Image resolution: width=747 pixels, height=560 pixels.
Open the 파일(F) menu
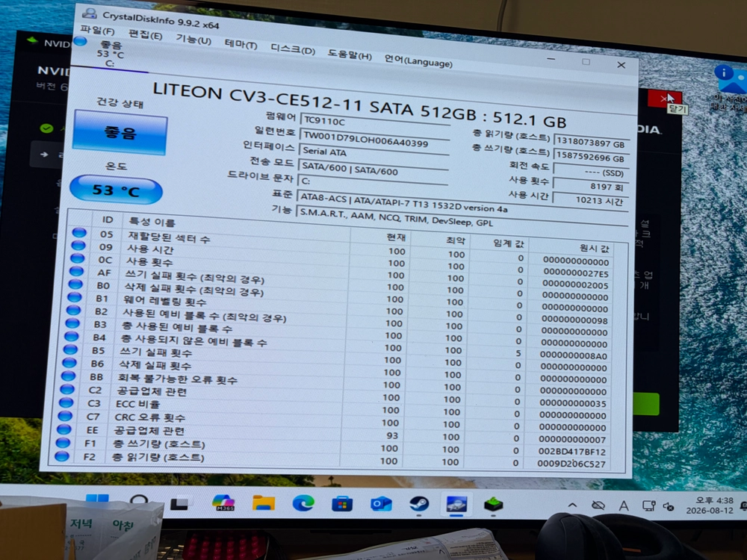tap(98, 31)
